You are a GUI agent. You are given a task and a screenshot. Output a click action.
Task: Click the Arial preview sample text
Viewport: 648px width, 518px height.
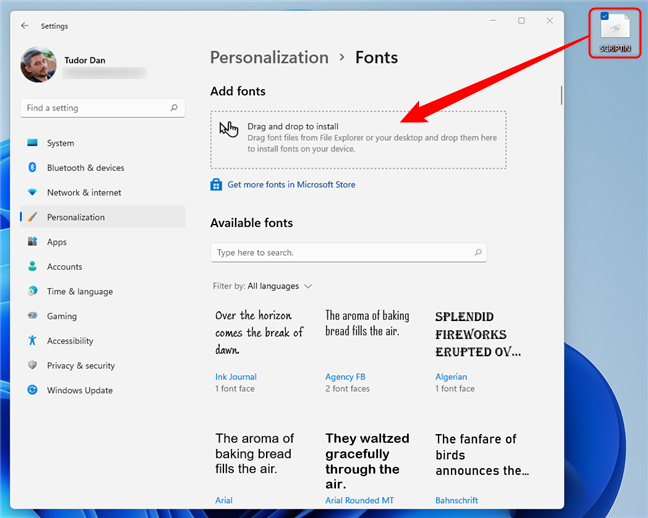pos(255,453)
